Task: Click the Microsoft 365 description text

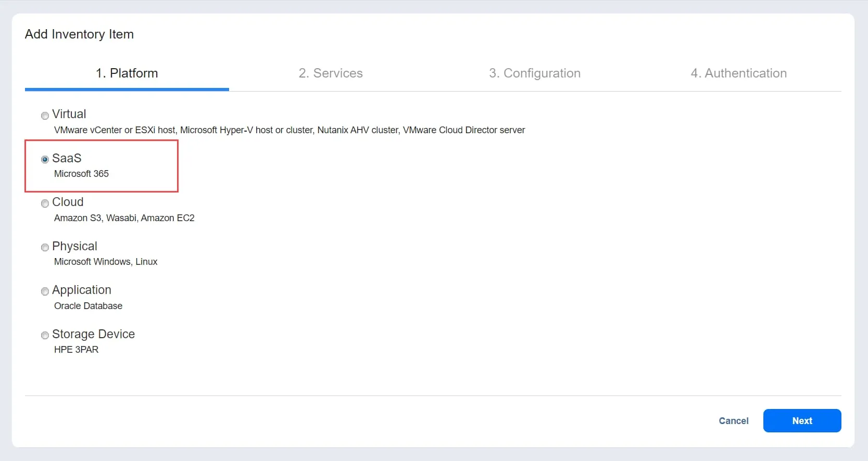Action: point(81,174)
